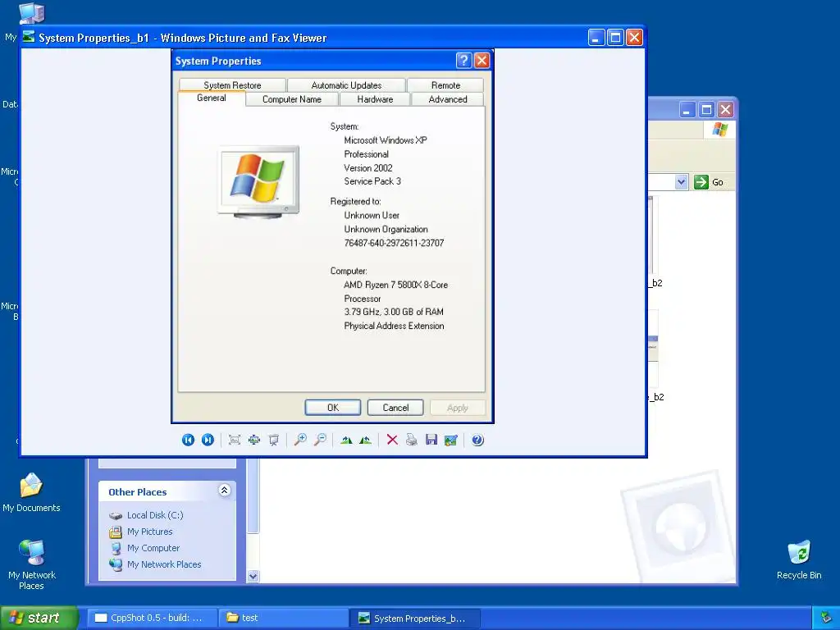Open Picture and Fax Viewer help icon
Viewport: 840px width, 630px height.
pos(477,440)
